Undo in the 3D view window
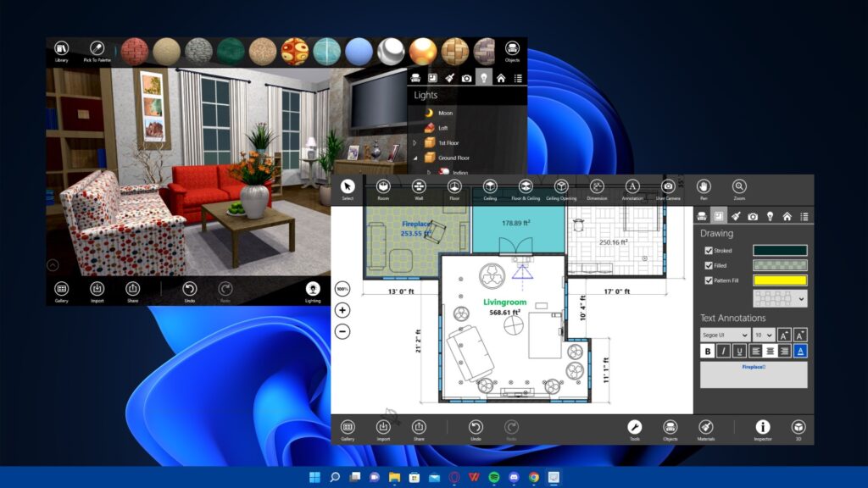This screenshot has height=488, width=868. coord(189,291)
